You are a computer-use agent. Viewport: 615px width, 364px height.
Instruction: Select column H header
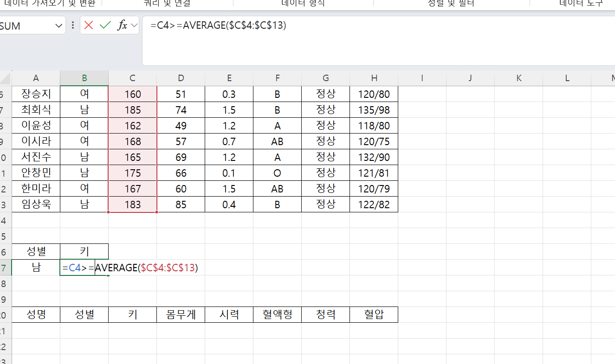tap(374, 78)
